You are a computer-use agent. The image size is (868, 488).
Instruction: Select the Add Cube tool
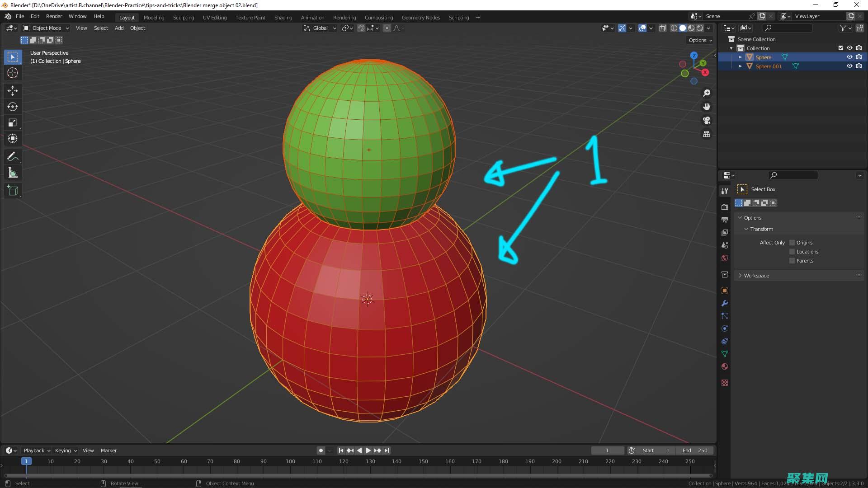pos(13,191)
